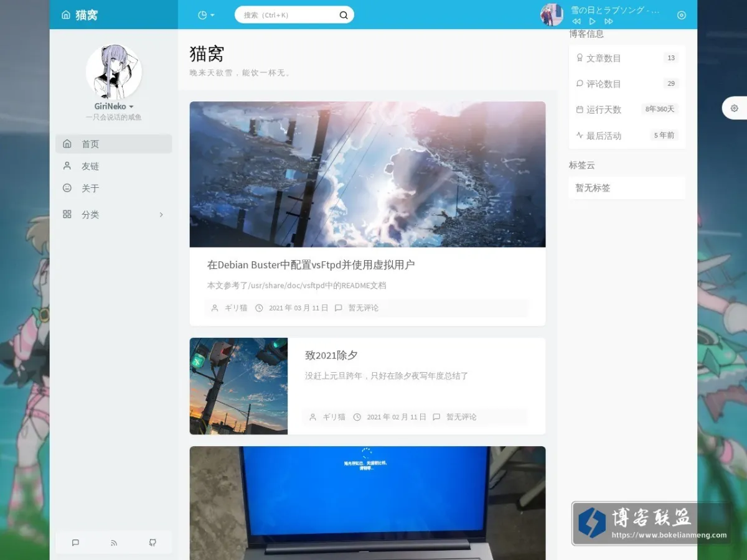747x560 pixels.
Task: Skip to previous music track
Action: pos(576,21)
